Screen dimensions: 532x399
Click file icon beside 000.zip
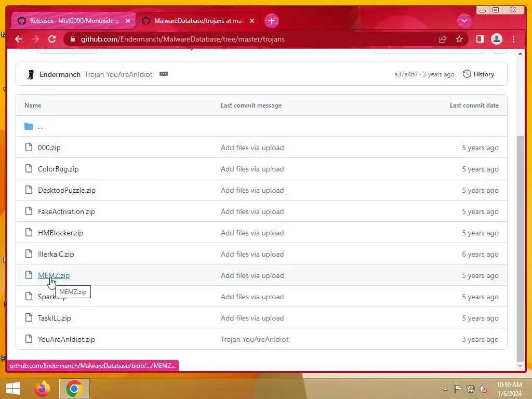click(29, 147)
